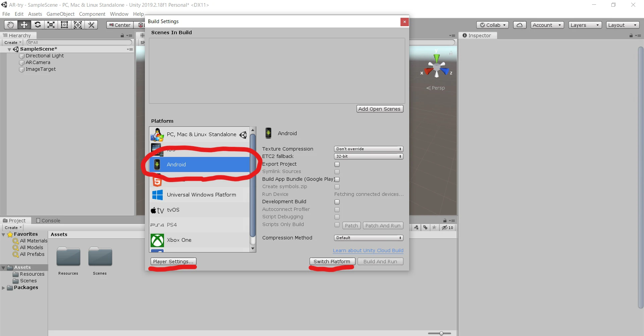Open Learn about Unity Cloud Build link
644x336 pixels.
click(x=368, y=250)
